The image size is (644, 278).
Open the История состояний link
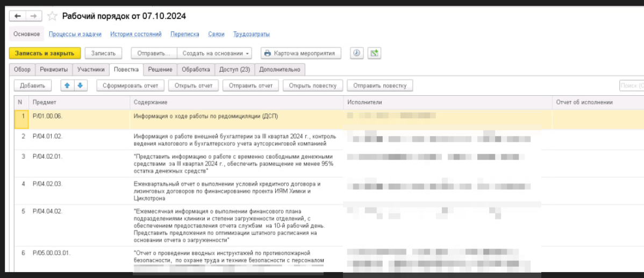click(136, 34)
